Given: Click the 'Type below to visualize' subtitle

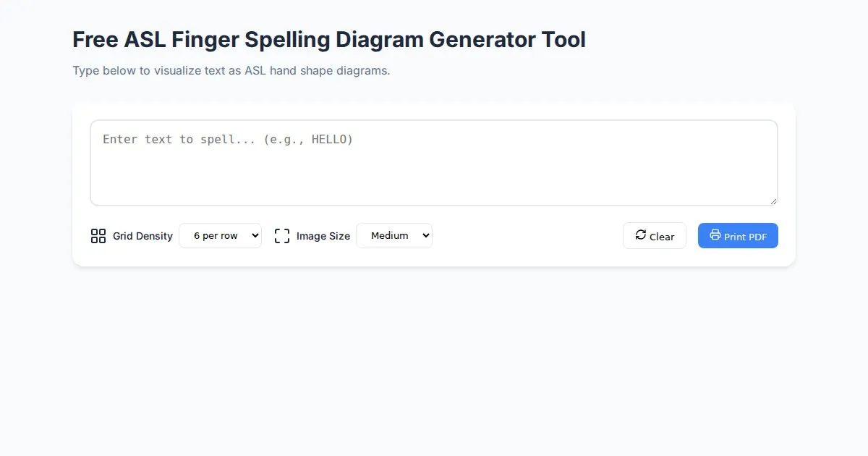Looking at the screenshot, I should pyautogui.click(x=231, y=71).
